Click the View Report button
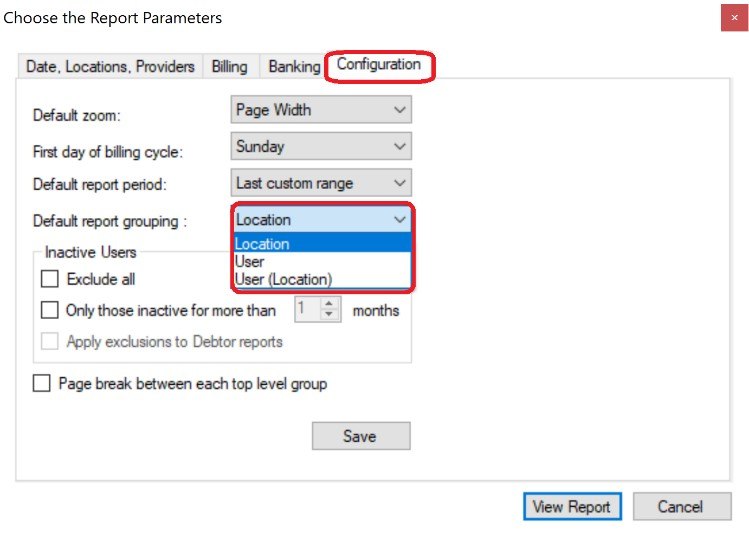 coord(572,506)
